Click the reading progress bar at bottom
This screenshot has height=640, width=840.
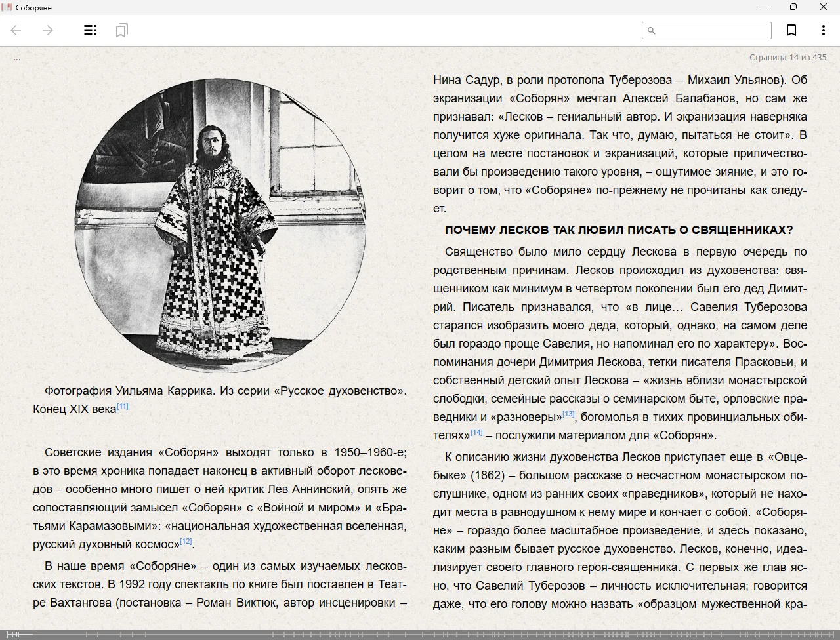(x=420, y=634)
